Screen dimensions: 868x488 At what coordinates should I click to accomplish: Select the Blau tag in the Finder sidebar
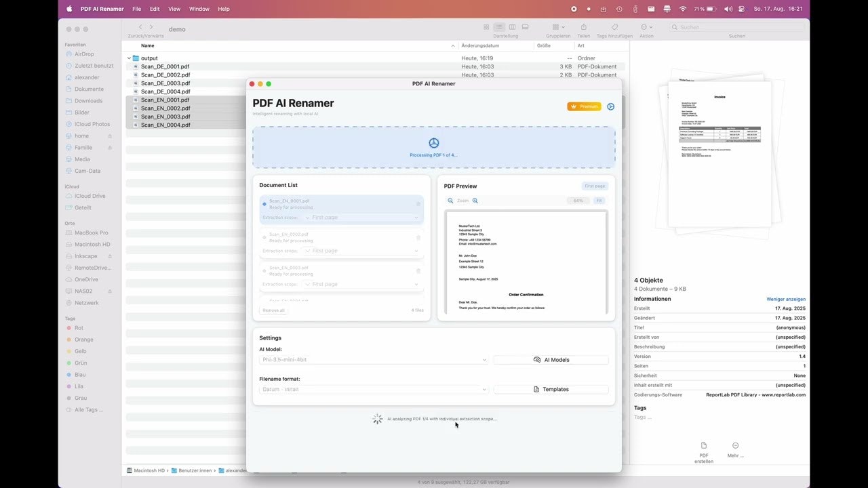point(80,375)
